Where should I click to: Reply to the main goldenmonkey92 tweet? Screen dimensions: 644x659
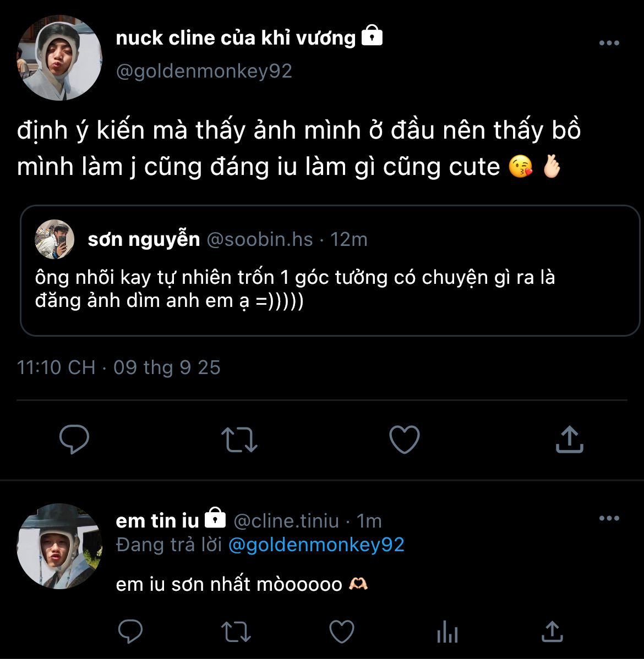pos(74,440)
